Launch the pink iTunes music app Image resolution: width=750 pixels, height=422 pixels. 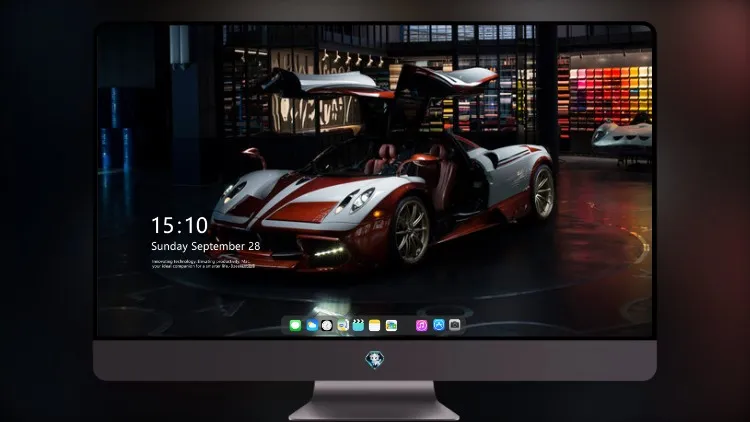(421, 325)
